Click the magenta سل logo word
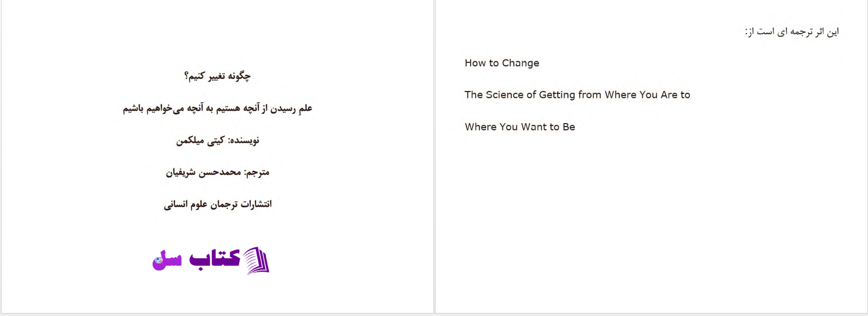The width and height of the screenshot is (868, 316). tap(167, 260)
